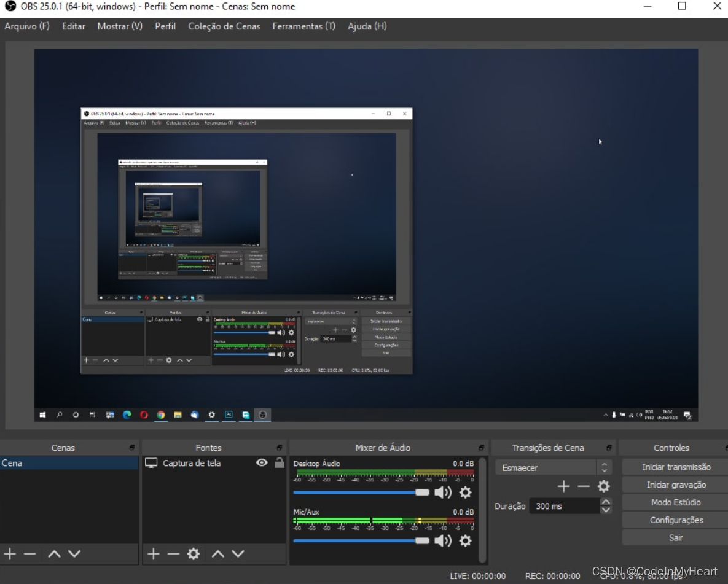Click the LIVE: 00:00:00 status text
728x584 pixels.
click(478, 575)
